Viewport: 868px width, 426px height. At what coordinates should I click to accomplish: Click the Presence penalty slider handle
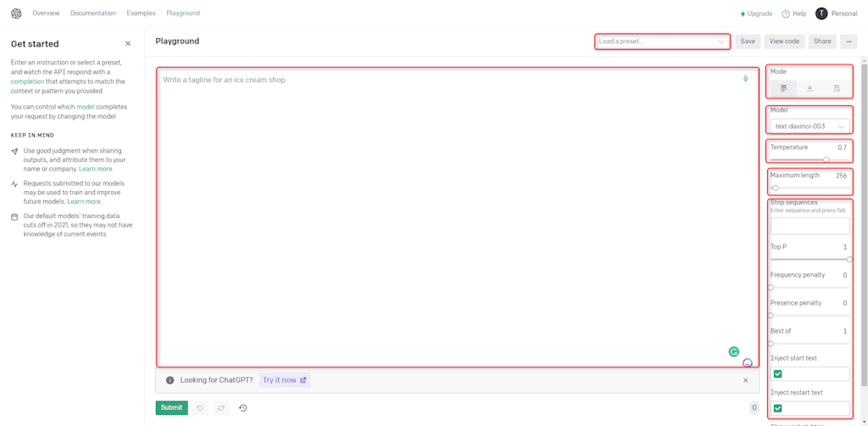(x=771, y=315)
